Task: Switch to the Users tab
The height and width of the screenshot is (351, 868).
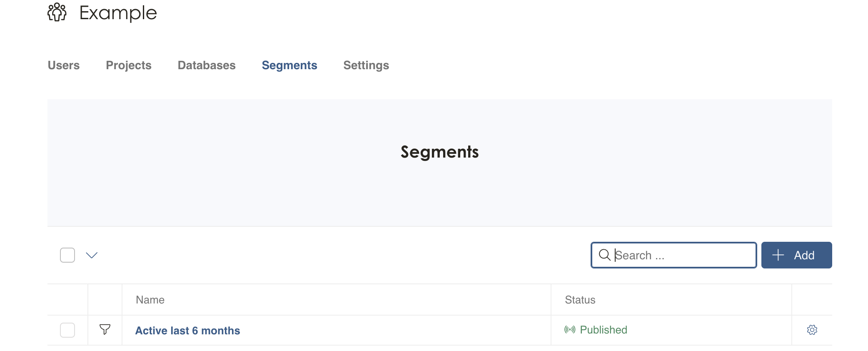Action: (x=64, y=65)
